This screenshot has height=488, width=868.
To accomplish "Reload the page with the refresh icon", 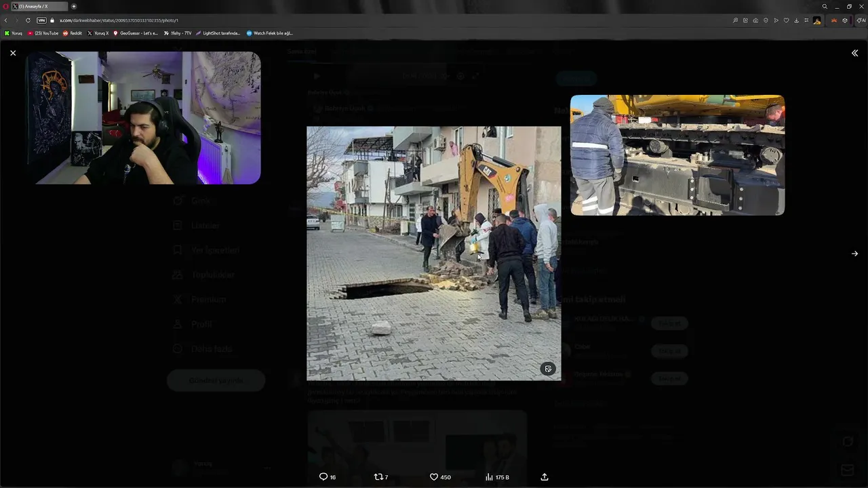I will pyautogui.click(x=28, y=20).
